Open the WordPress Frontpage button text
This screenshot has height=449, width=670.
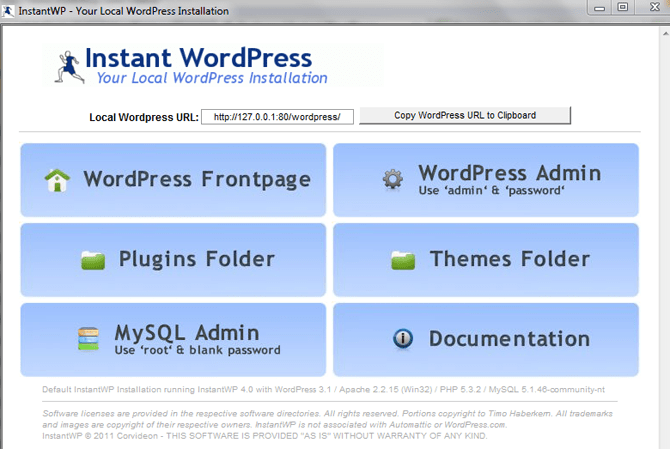point(196,180)
